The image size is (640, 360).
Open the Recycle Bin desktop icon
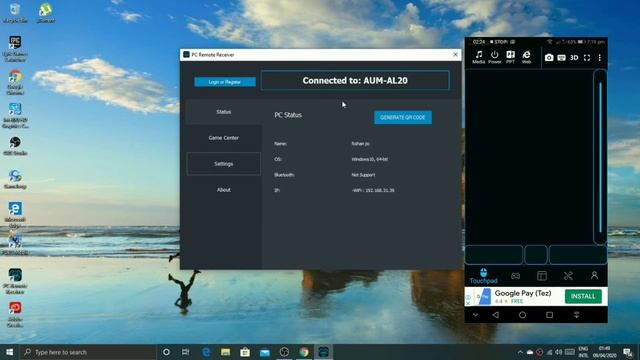pyautogui.click(x=15, y=13)
